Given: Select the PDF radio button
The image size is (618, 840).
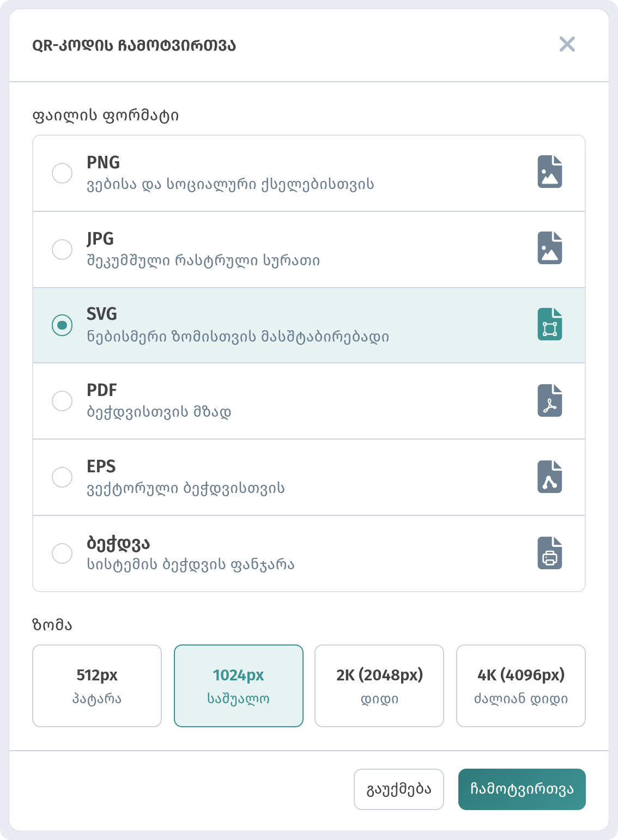Looking at the screenshot, I should click(x=62, y=401).
